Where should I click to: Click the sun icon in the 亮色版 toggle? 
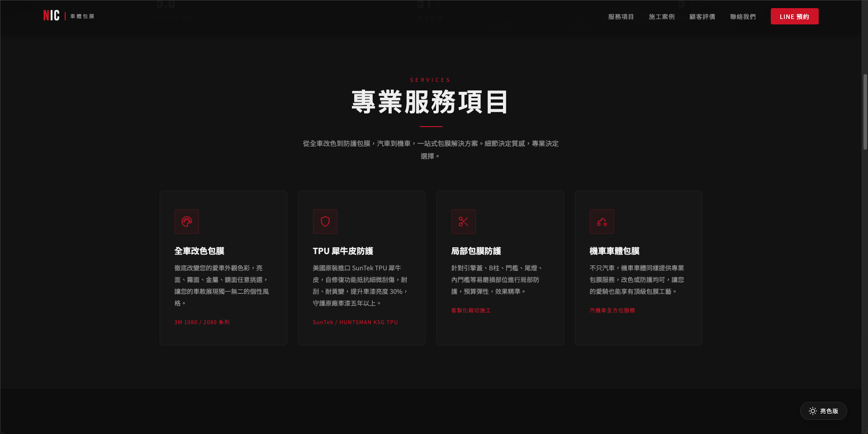pos(813,411)
